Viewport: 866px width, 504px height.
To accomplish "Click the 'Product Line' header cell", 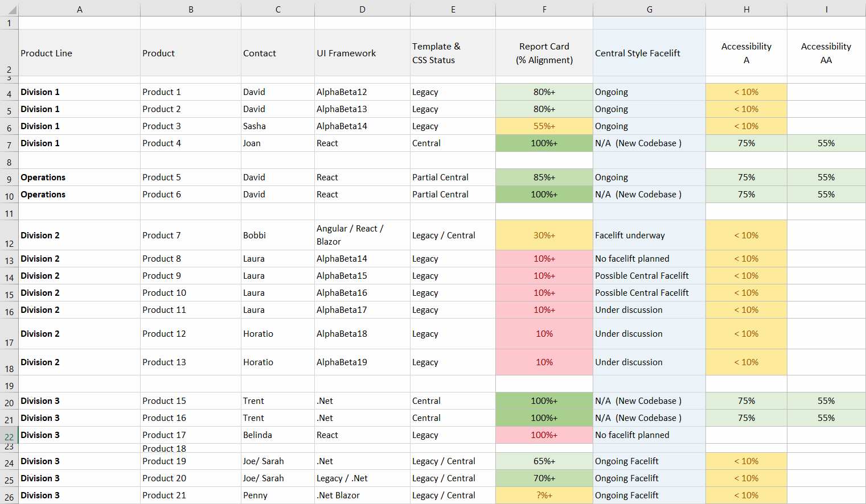I will tap(79, 53).
